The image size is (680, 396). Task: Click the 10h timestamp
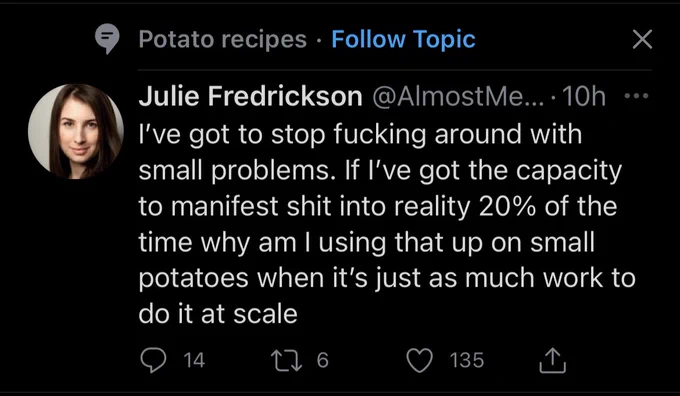tap(583, 97)
